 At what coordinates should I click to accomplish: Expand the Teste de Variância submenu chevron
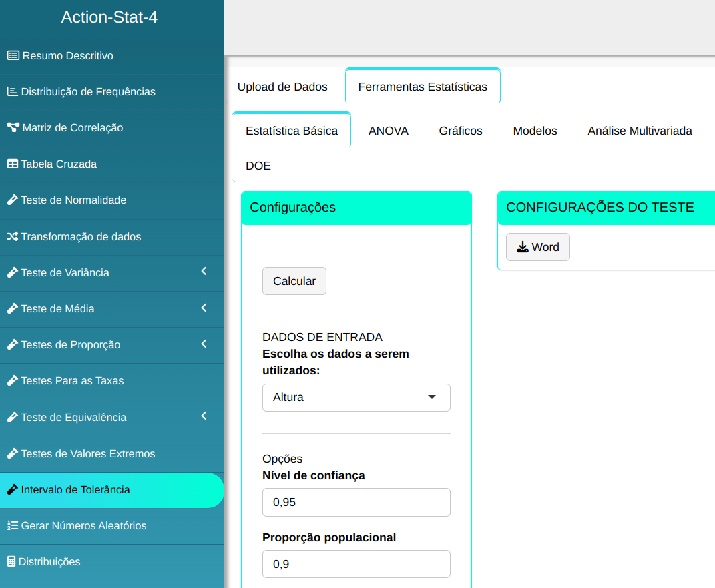click(204, 272)
